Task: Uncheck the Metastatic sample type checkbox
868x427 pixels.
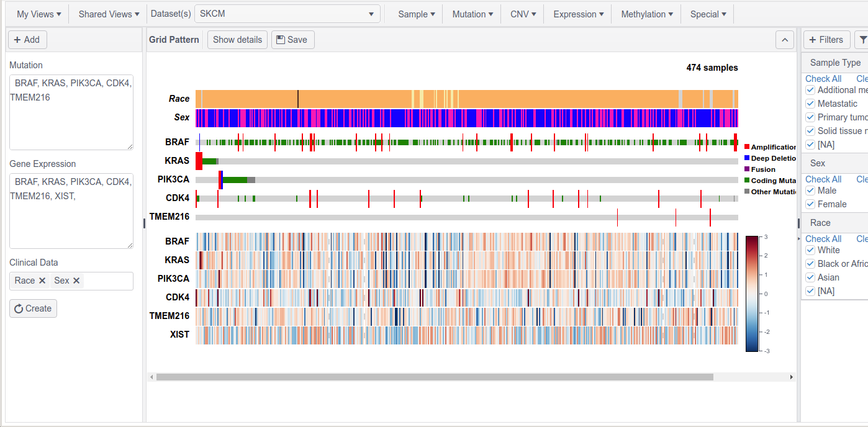Action: (x=810, y=104)
